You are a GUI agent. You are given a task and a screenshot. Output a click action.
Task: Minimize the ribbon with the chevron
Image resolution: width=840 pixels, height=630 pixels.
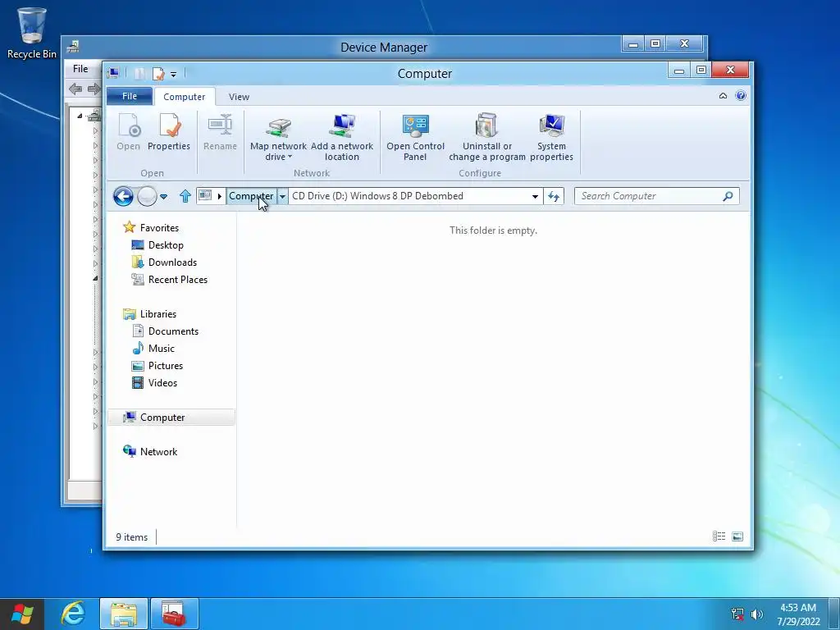coord(723,96)
